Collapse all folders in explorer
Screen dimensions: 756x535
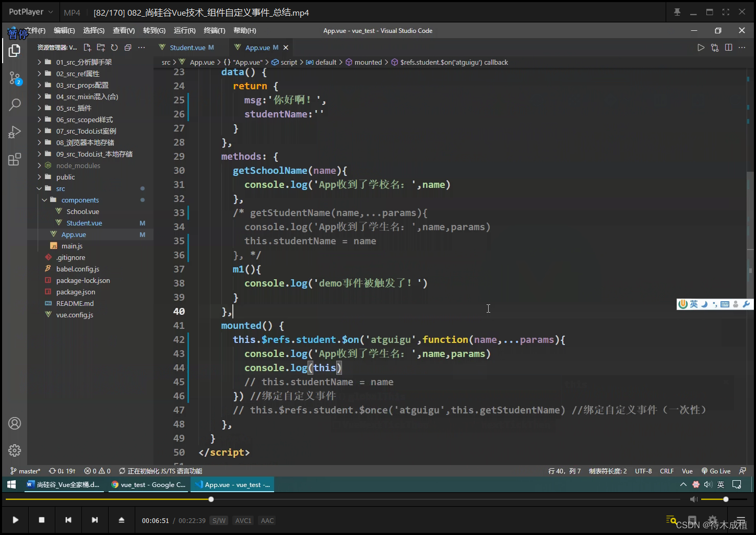128,47
